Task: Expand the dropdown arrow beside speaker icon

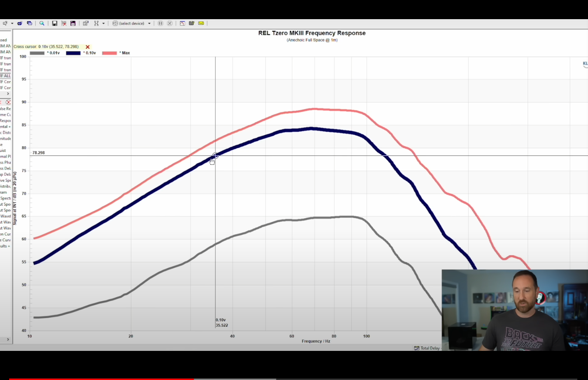Action: 12,23
